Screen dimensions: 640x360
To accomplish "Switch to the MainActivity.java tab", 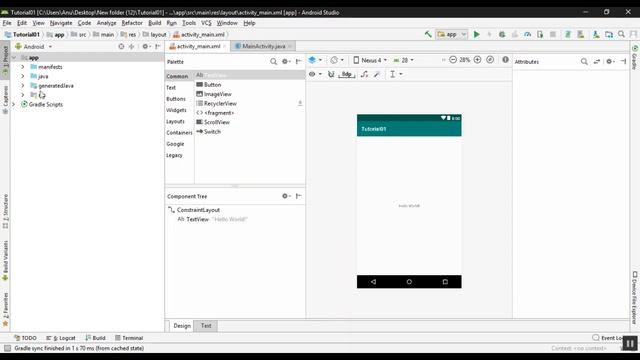I will pos(263,46).
